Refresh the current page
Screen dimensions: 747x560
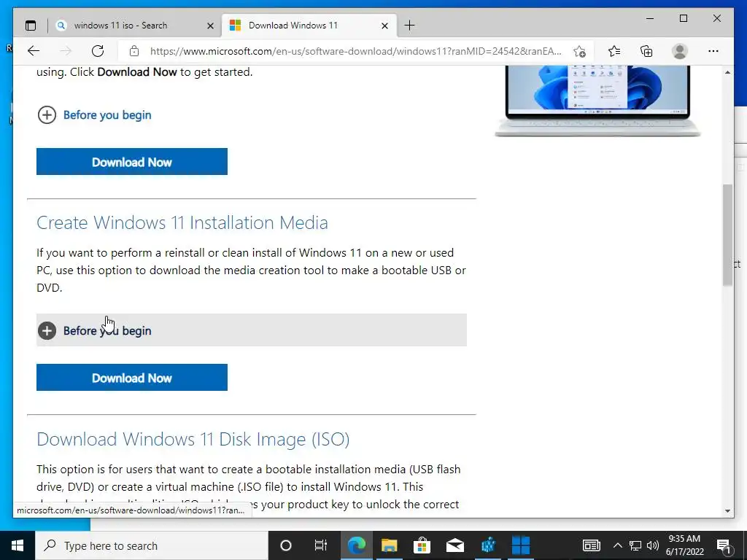click(x=98, y=51)
